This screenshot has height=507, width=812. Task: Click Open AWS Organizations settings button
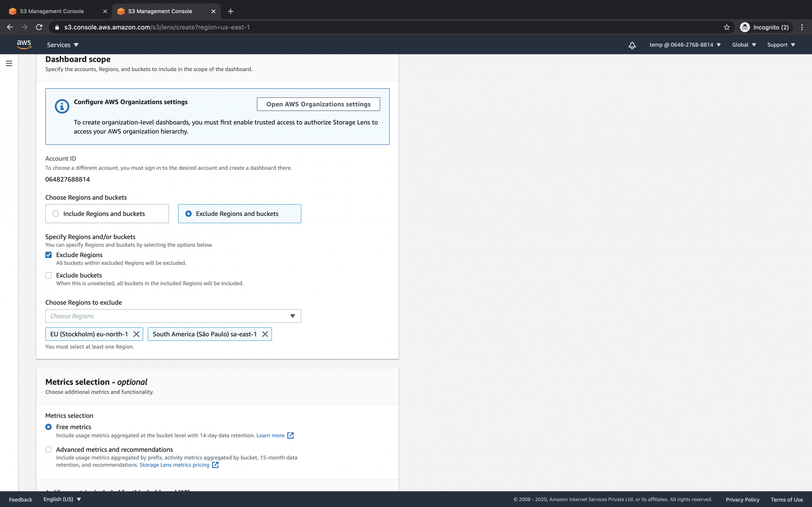tap(318, 104)
